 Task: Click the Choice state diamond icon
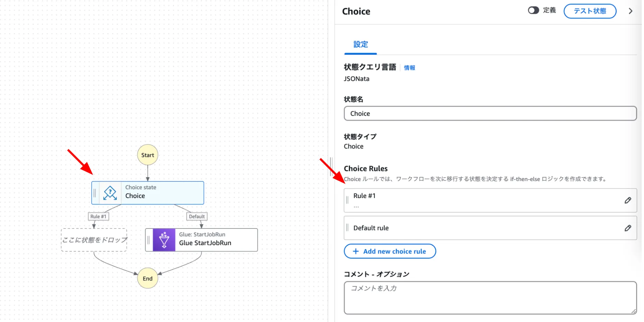[x=110, y=193]
